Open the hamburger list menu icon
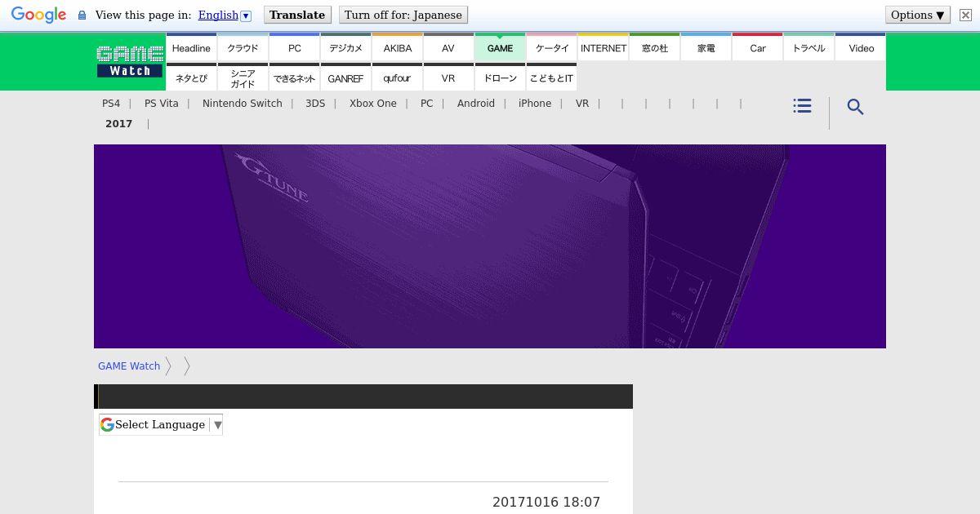 (802, 106)
